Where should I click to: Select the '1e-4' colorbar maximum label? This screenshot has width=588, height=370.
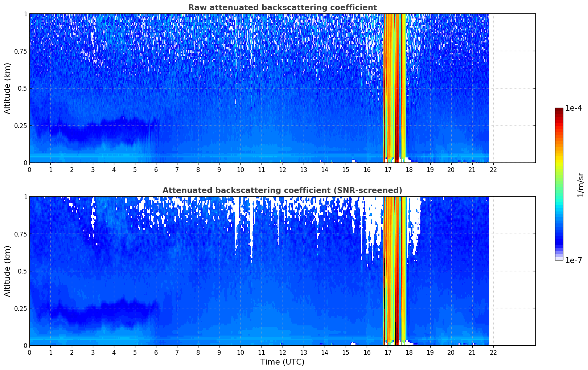point(573,108)
